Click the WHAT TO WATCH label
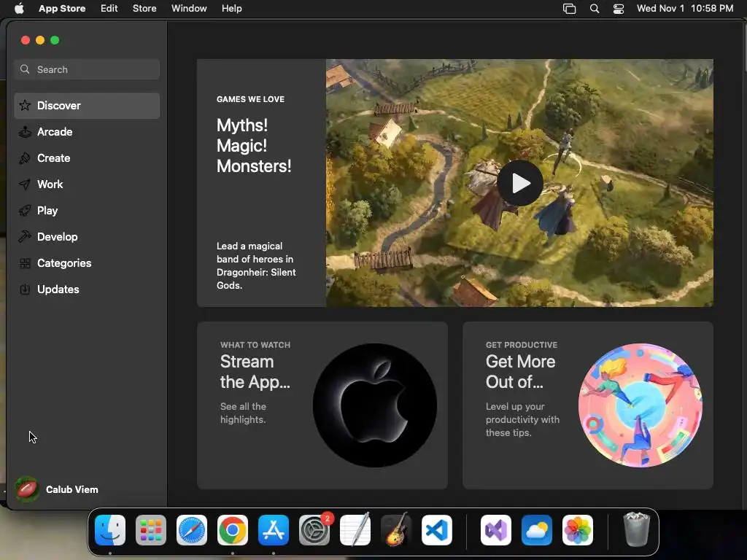747x560 pixels. tap(255, 345)
